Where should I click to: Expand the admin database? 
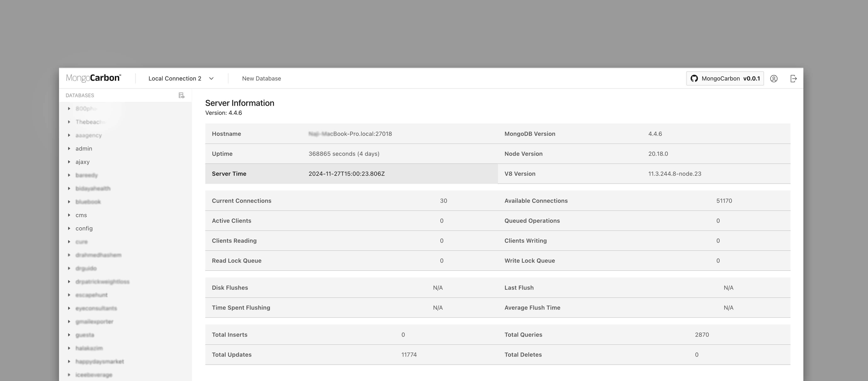click(x=69, y=149)
